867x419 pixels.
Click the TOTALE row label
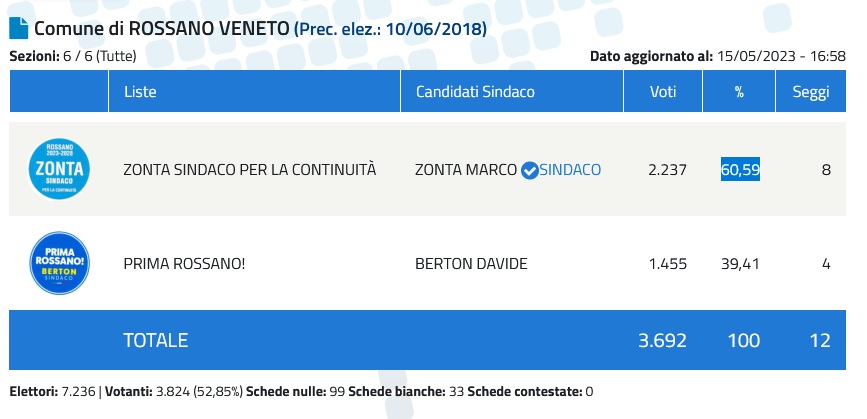[155, 340]
